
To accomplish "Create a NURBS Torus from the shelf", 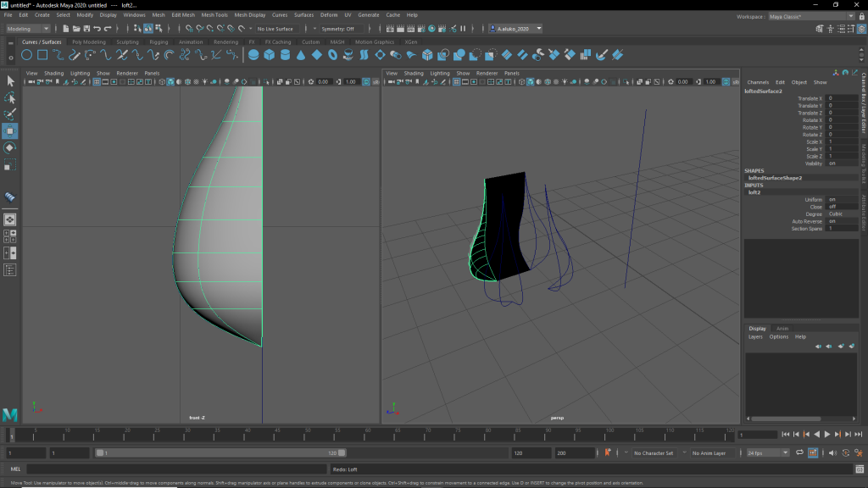I will pyautogui.click(x=332, y=55).
